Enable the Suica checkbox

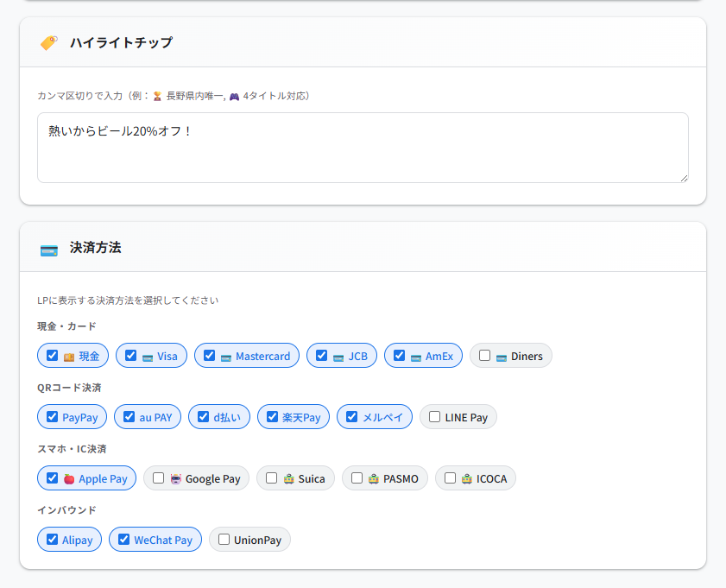(x=271, y=477)
